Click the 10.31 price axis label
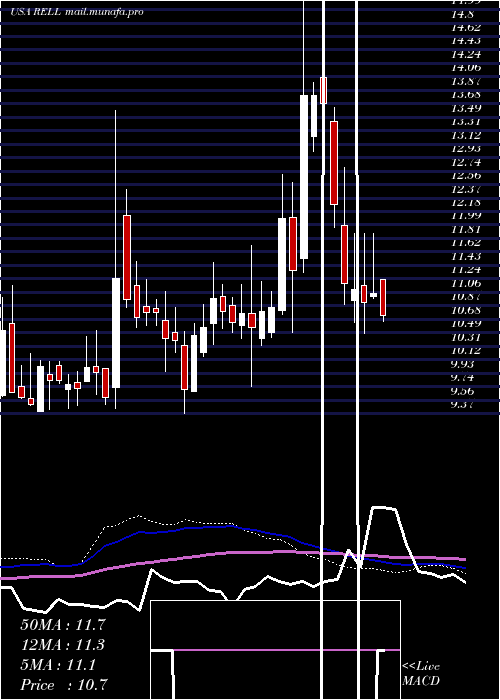500x700 pixels. click(466, 337)
